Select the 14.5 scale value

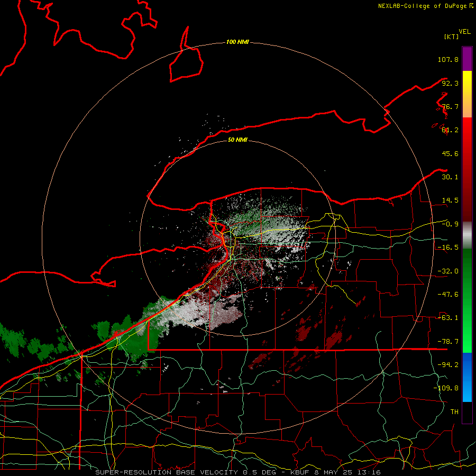[450, 200]
